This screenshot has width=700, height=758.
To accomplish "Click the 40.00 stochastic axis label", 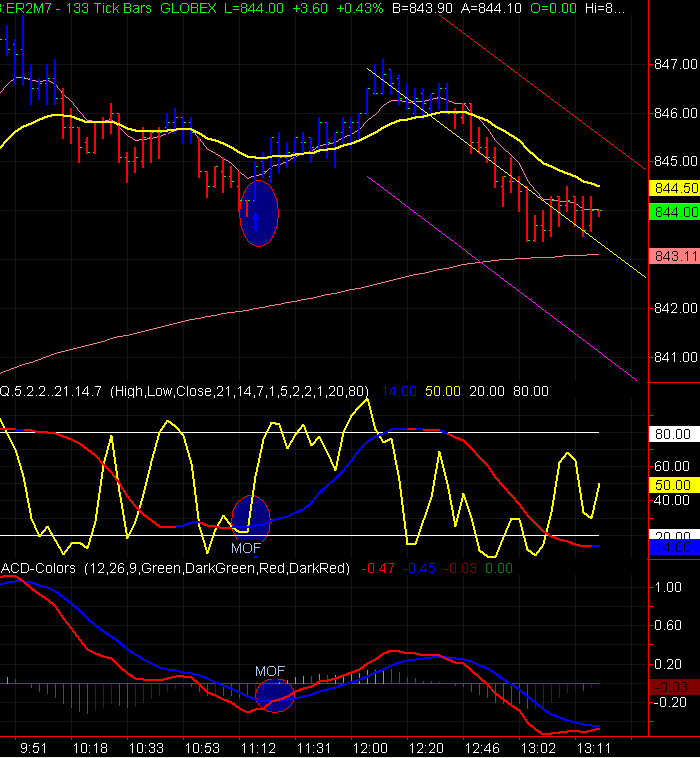I will tap(672, 500).
